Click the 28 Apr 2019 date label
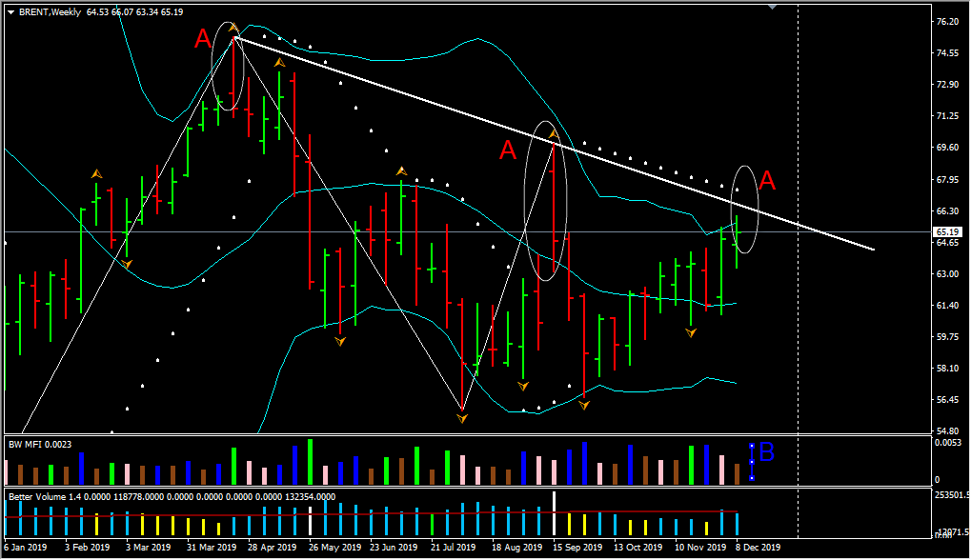Image resolution: width=971 pixels, height=560 pixels. click(x=273, y=548)
